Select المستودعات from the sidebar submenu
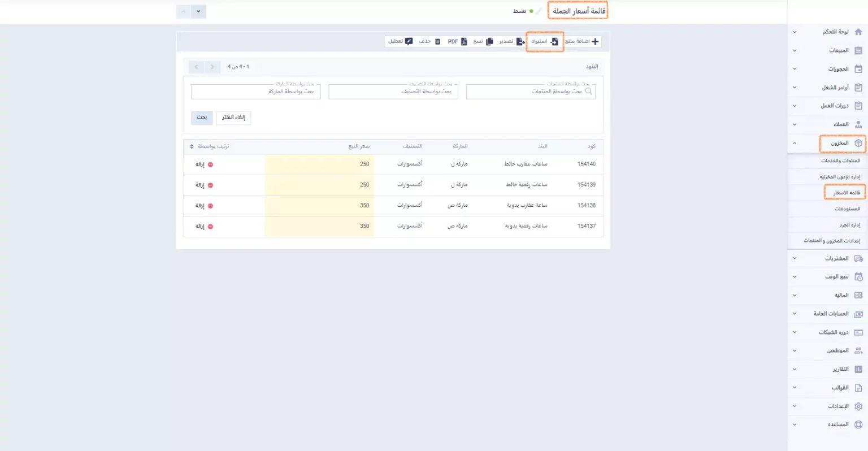 [847, 209]
